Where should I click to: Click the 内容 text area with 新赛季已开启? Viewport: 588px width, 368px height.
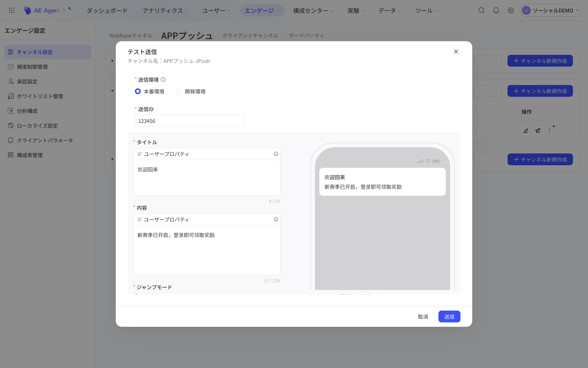tap(207, 250)
